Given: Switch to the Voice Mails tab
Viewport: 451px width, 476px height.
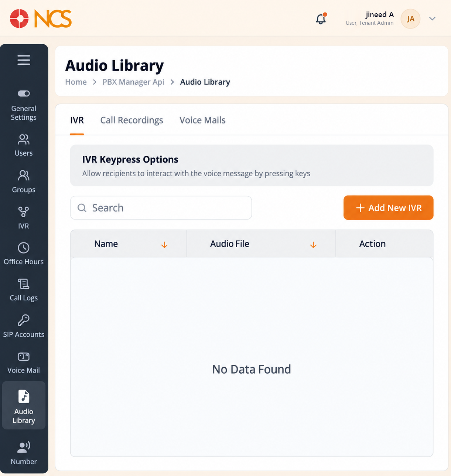Looking at the screenshot, I should point(202,120).
